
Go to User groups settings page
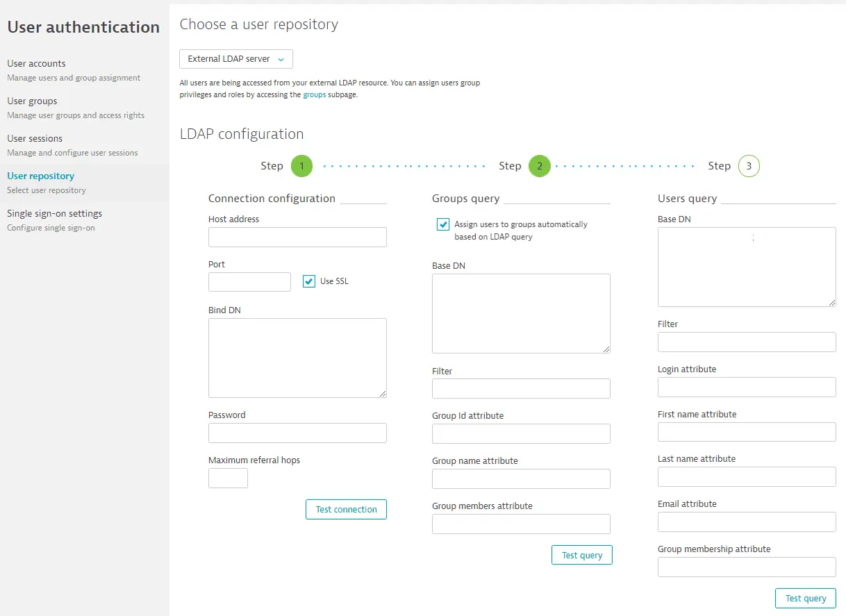[32, 101]
